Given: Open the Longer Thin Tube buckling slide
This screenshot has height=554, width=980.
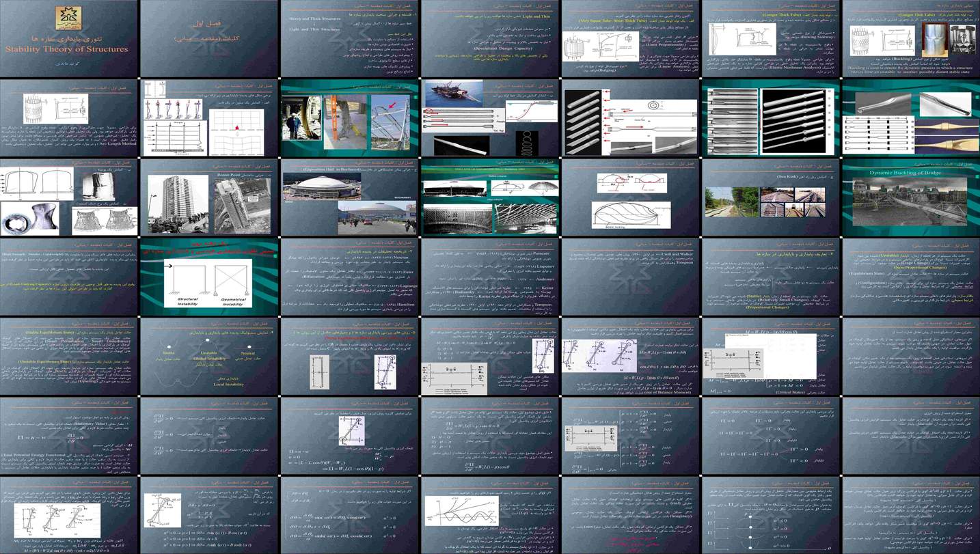Looking at the screenshot, I should 910,39.
